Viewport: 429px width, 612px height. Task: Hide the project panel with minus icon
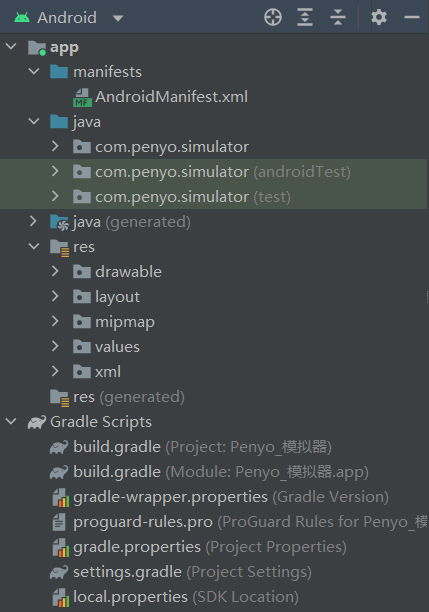click(411, 18)
